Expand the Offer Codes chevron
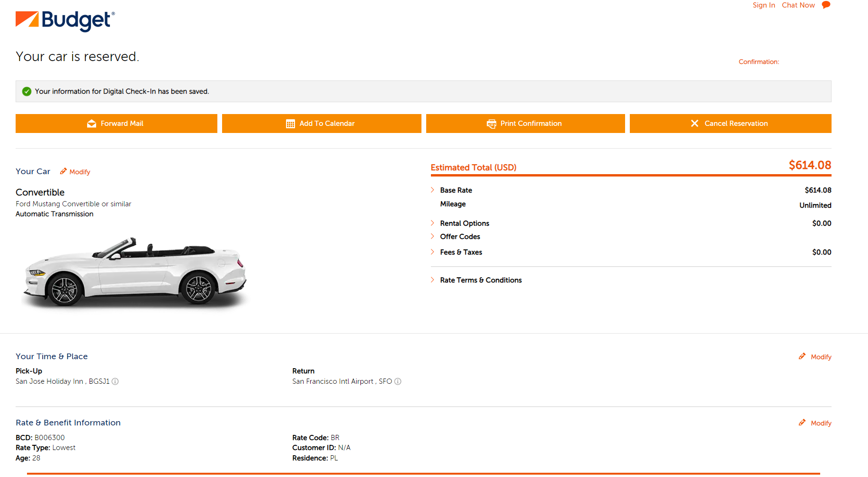This screenshot has width=868, height=477. click(432, 236)
